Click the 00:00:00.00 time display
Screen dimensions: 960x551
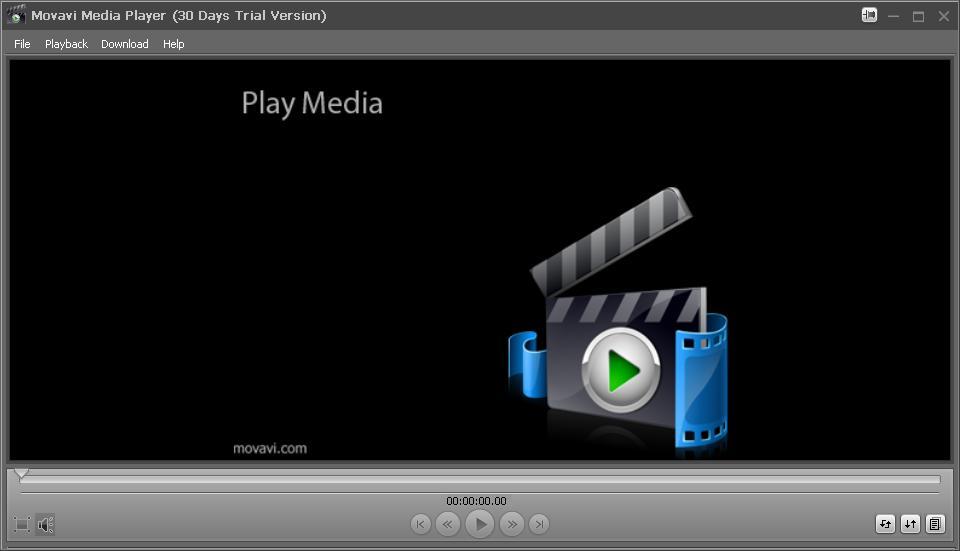pyautogui.click(x=476, y=501)
